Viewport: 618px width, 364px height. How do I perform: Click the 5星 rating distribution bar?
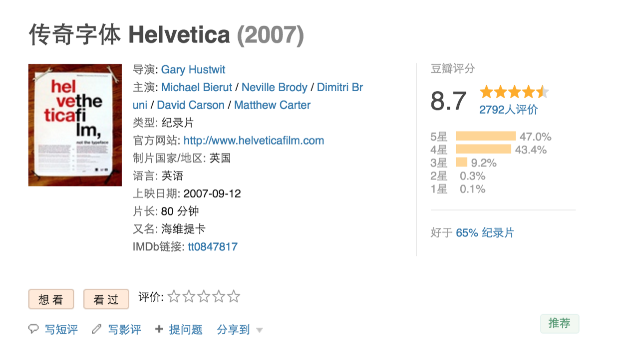coord(486,136)
